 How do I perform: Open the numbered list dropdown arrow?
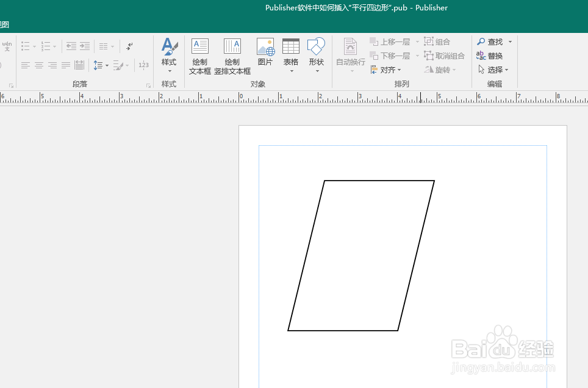55,46
